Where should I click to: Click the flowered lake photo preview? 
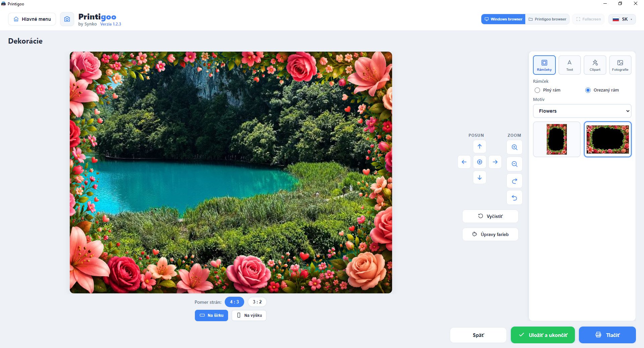231,172
